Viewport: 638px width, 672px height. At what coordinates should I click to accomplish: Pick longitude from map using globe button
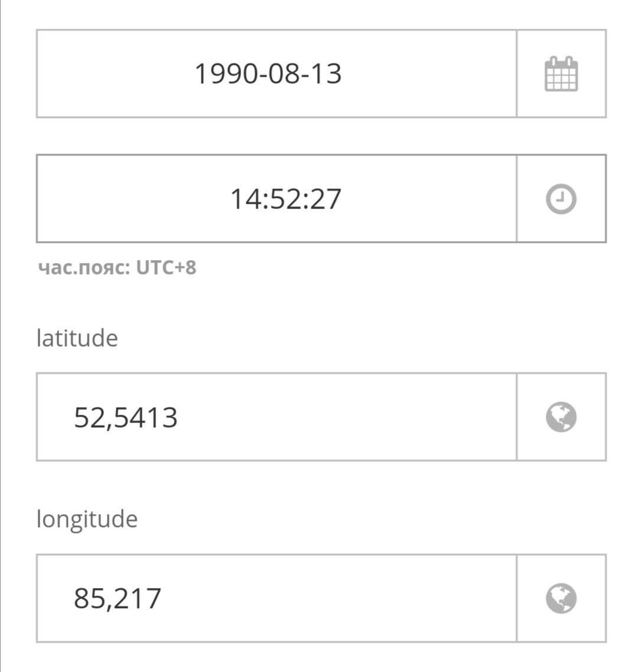(x=561, y=598)
